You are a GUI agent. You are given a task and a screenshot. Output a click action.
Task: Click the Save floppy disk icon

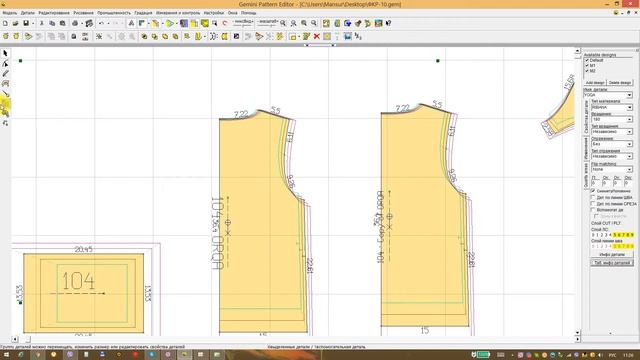(x=26, y=24)
